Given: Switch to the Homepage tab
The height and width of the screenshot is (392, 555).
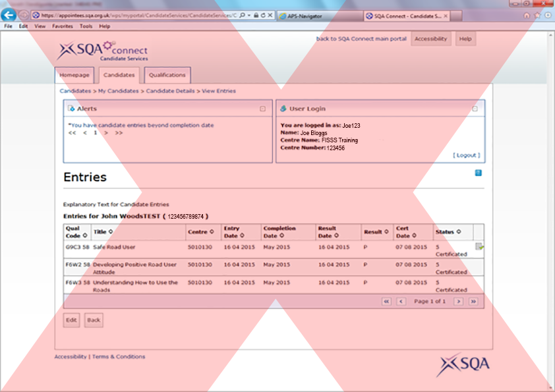Looking at the screenshot, I should 74,75.
